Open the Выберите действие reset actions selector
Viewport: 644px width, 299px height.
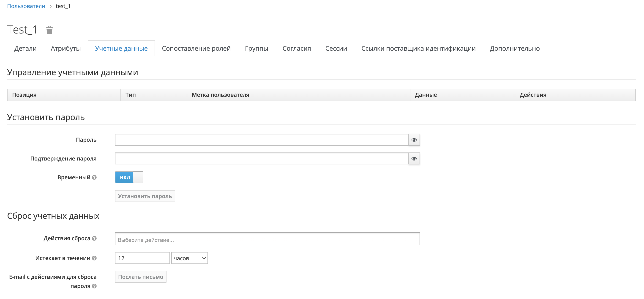(267, 239)
